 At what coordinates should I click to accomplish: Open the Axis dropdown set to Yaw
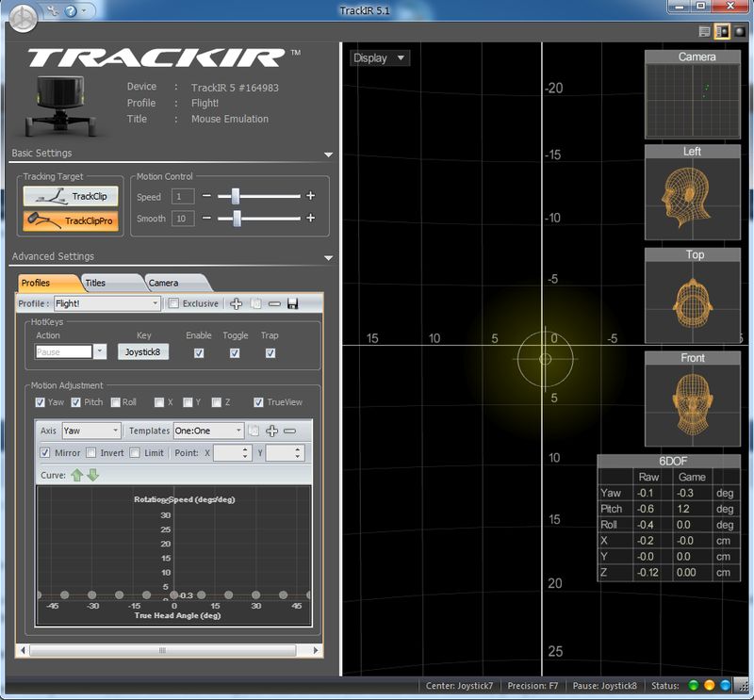pyautogui.click(x=90, y=431)
